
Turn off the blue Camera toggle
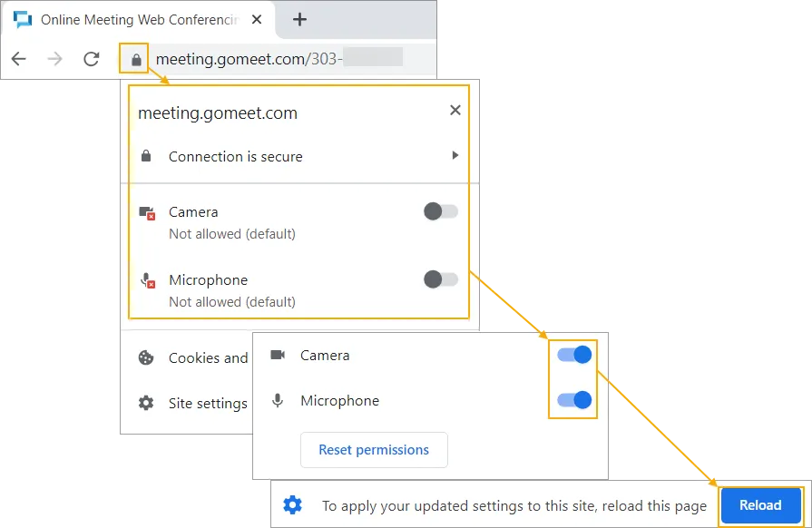tap(574, 355)
